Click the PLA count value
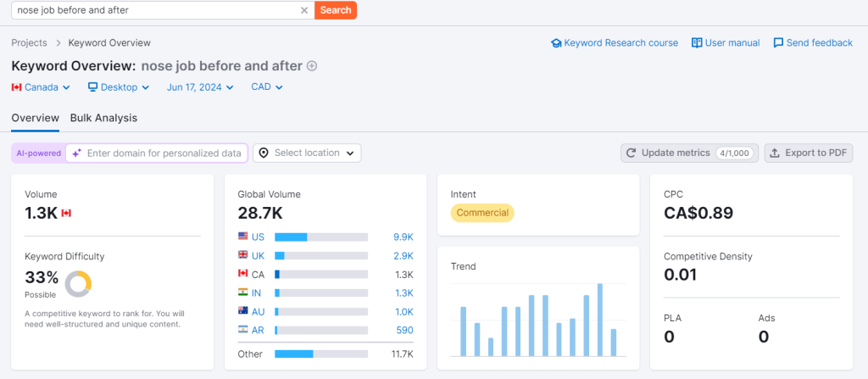 click(x=670, y=337)
